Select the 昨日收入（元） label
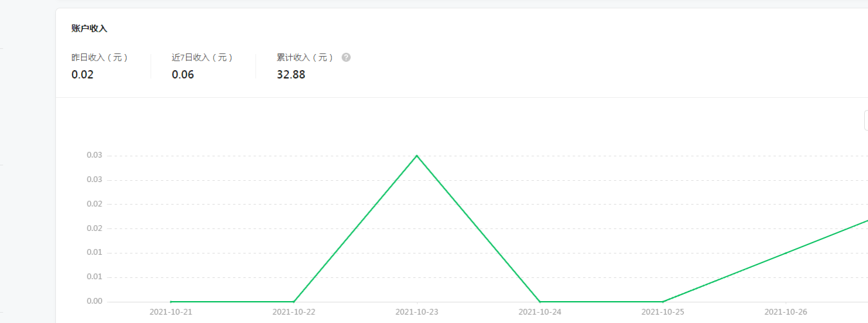This screenshot has height=323, width=868. click(x=100, y=57)
